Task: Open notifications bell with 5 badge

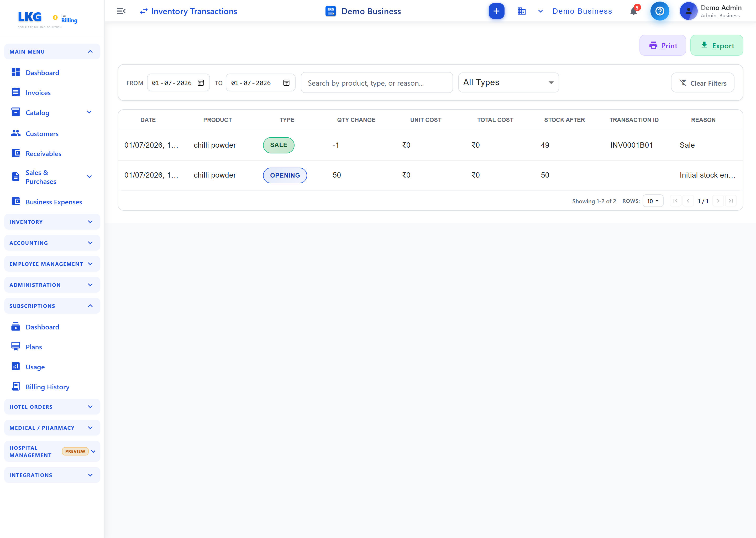Action: point(633,11)
